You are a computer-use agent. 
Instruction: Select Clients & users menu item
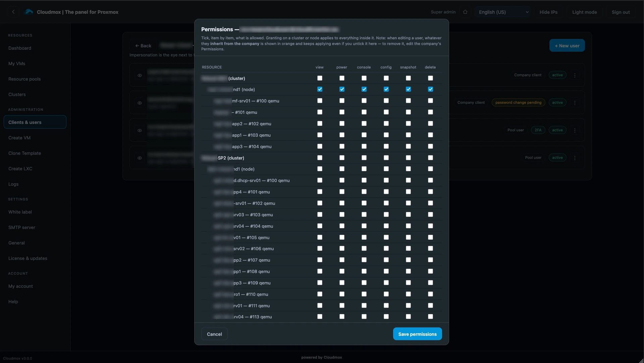[35, 122]
